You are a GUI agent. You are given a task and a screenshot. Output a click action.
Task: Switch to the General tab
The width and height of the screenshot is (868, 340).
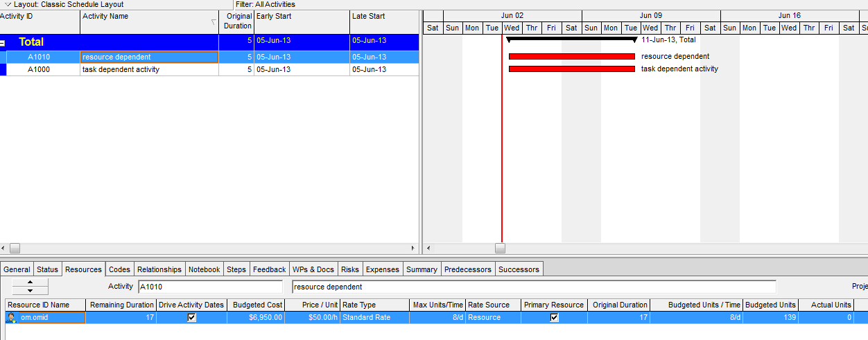coord(17,269)
